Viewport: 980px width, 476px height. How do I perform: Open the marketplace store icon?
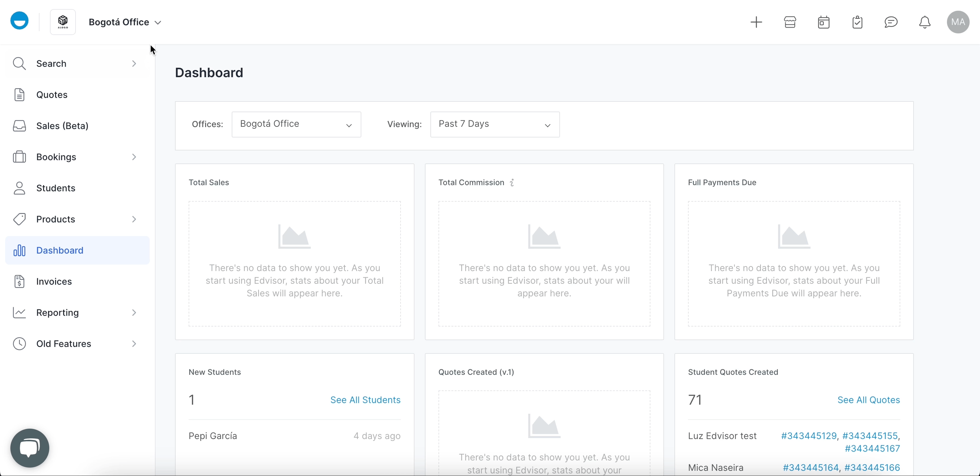(790, 22)
